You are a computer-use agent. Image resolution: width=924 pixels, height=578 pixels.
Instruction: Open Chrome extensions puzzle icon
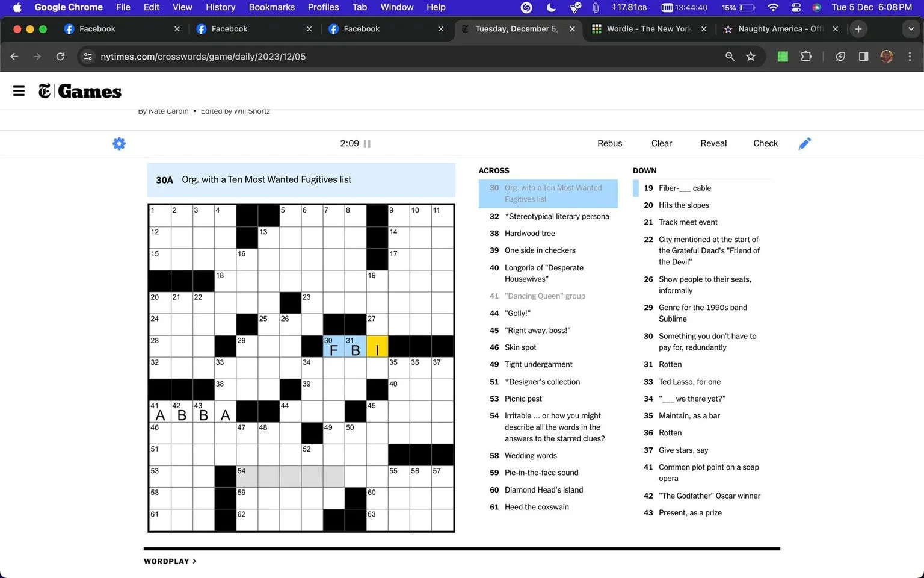(806, 57)
